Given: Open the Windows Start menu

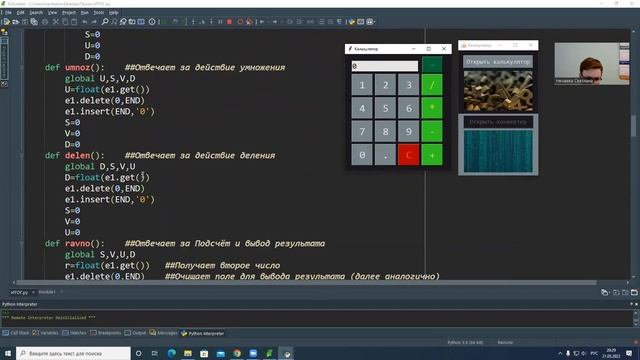Looking at the screenshot, I should [8, 353].
